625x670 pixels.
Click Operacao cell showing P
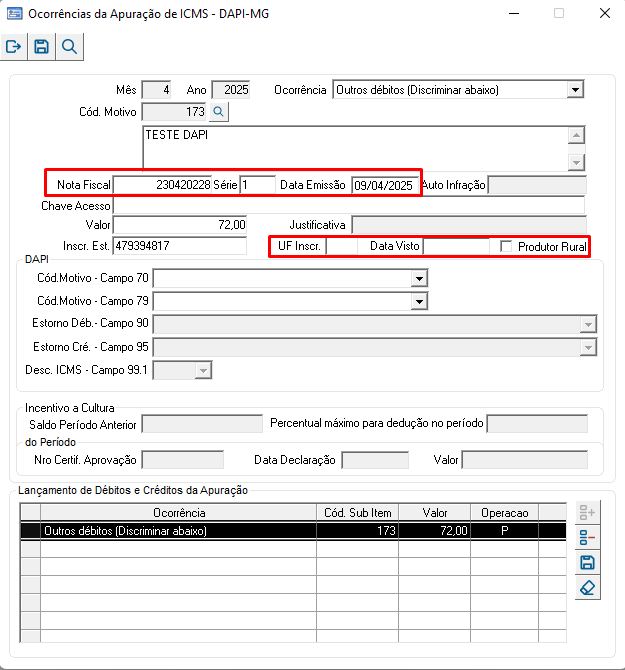coord(505,531)
